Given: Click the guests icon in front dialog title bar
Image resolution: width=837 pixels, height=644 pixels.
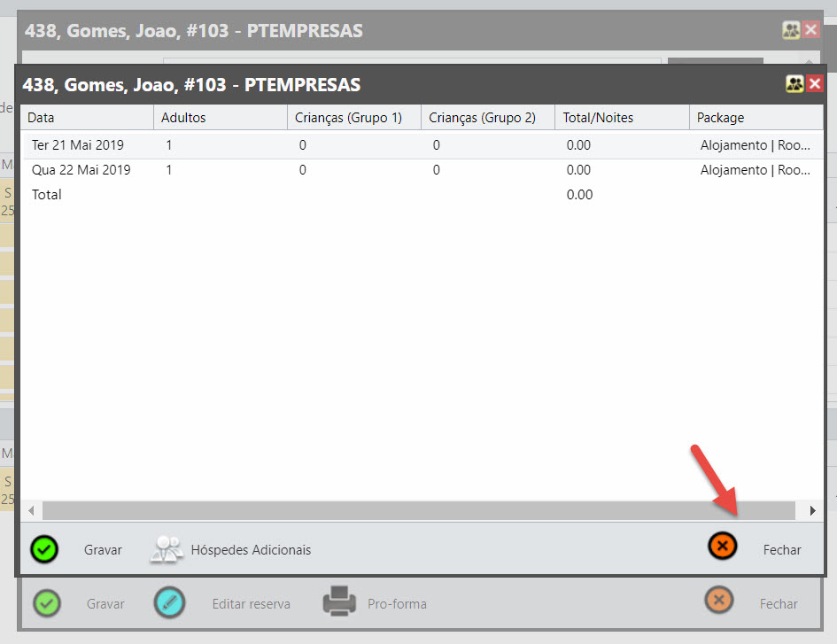Looking at the screenshot, I should tap(794, 84).
